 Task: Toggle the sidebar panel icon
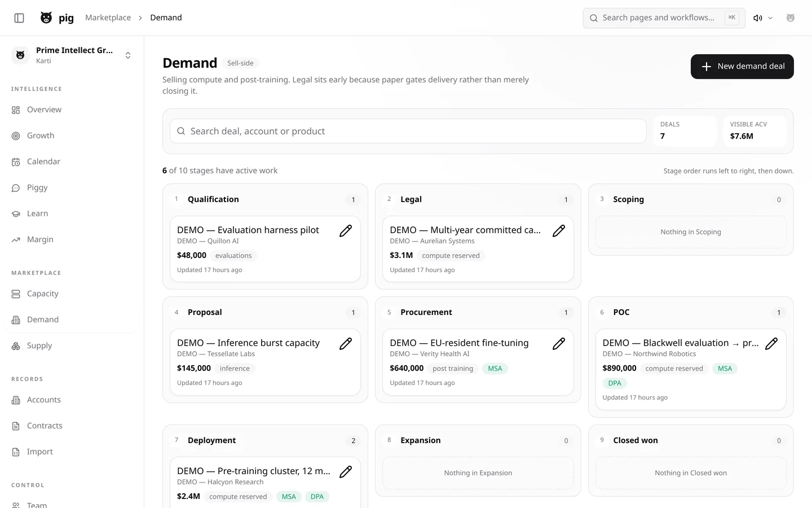(19, 18)
